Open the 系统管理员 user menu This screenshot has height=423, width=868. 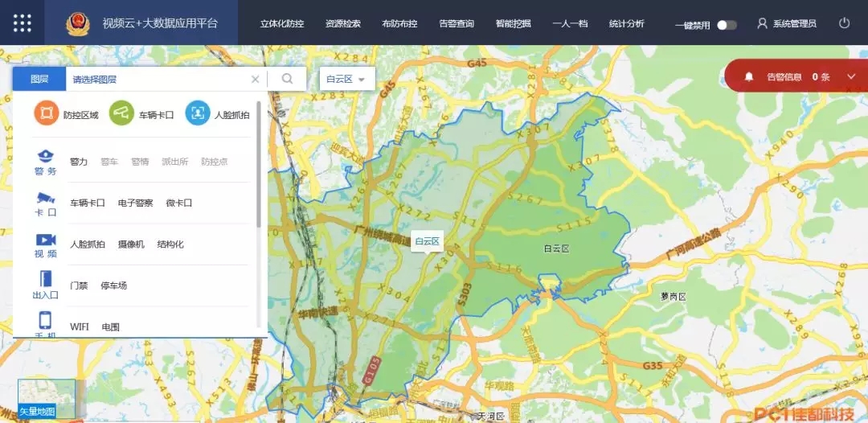[787, 24]
